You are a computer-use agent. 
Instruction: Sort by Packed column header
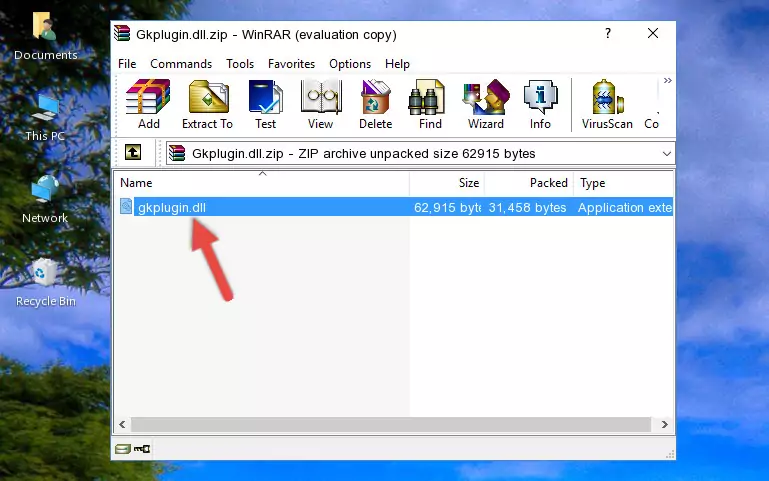[529, 183]
